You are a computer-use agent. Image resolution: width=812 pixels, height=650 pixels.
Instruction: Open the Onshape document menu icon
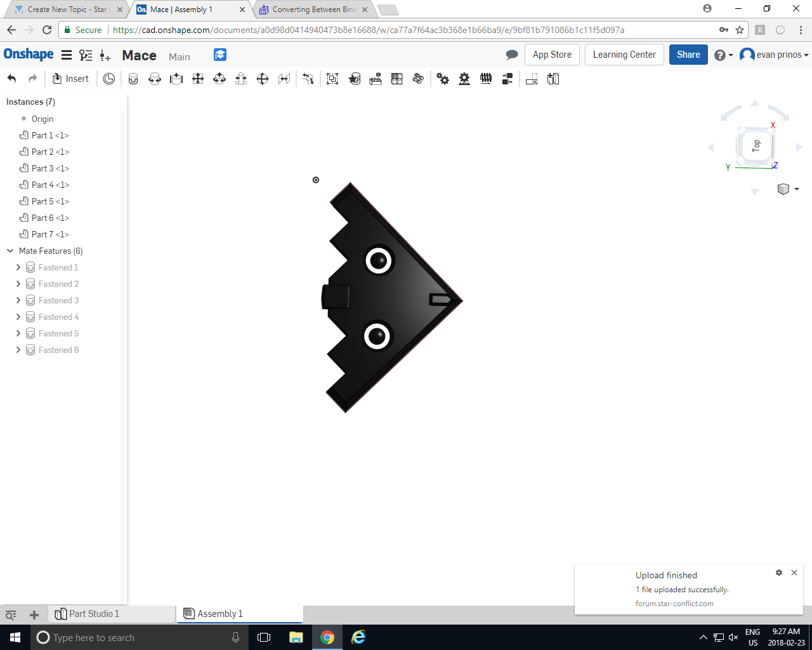[x=67, y=55]
